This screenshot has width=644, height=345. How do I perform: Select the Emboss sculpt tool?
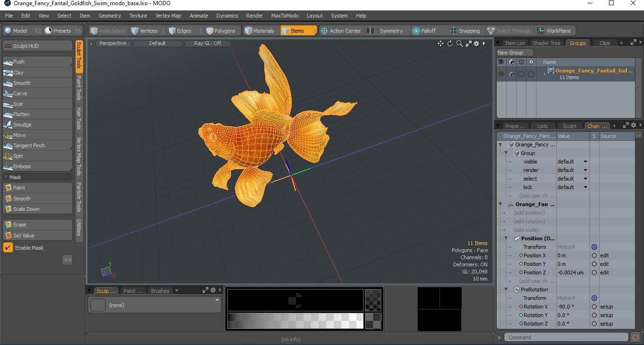click(x=37, y=166)
